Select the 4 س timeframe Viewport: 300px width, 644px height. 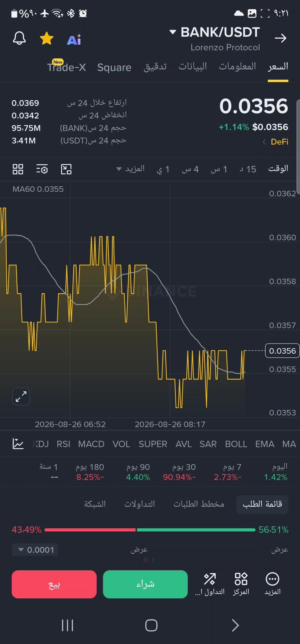(190, 169)
